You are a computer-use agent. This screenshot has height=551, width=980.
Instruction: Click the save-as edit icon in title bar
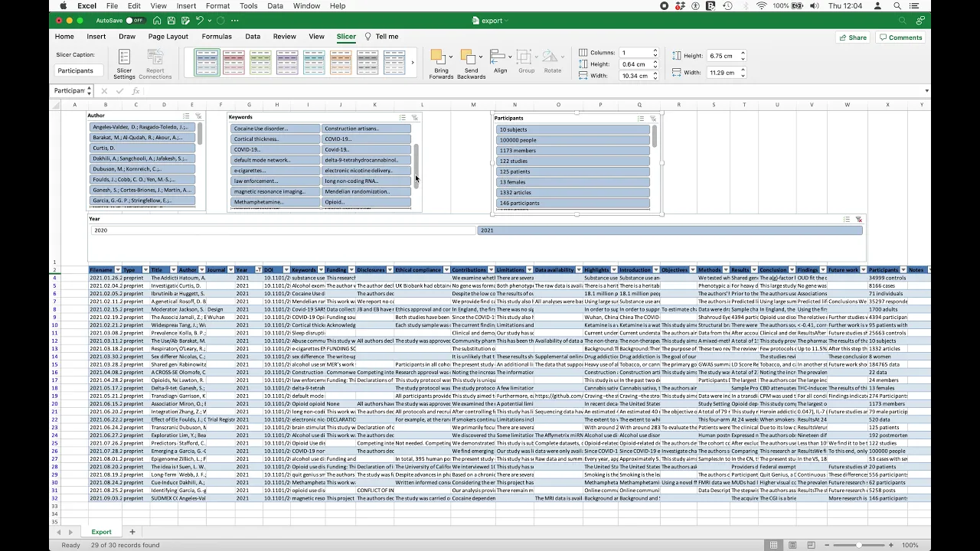pos(185,21)
